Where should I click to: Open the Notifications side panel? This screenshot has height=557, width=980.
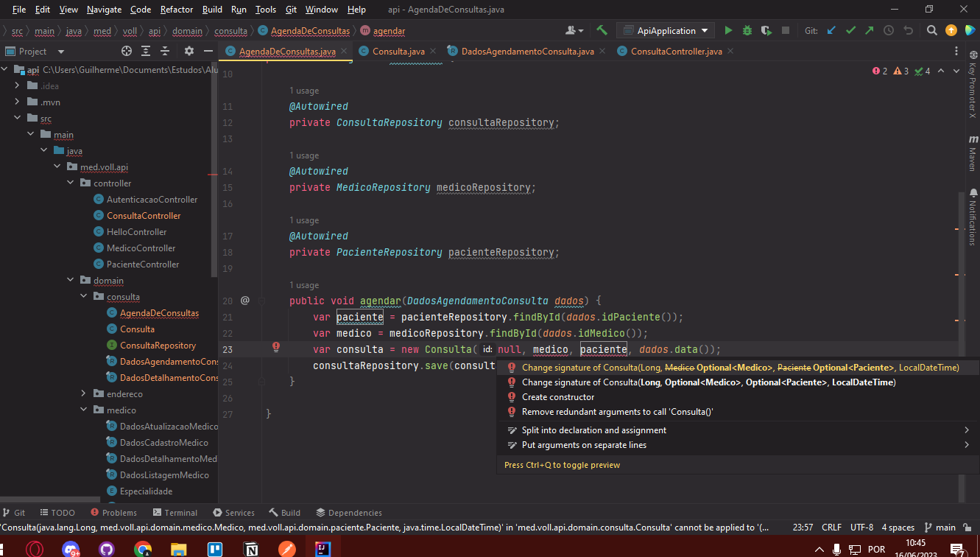[973, 217]
